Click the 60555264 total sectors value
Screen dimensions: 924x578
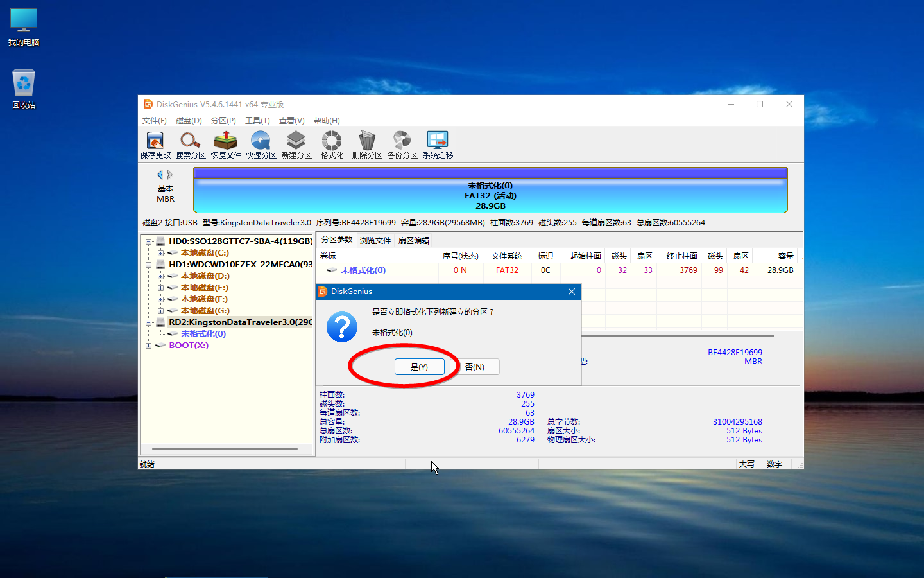(x=517, y=431)
